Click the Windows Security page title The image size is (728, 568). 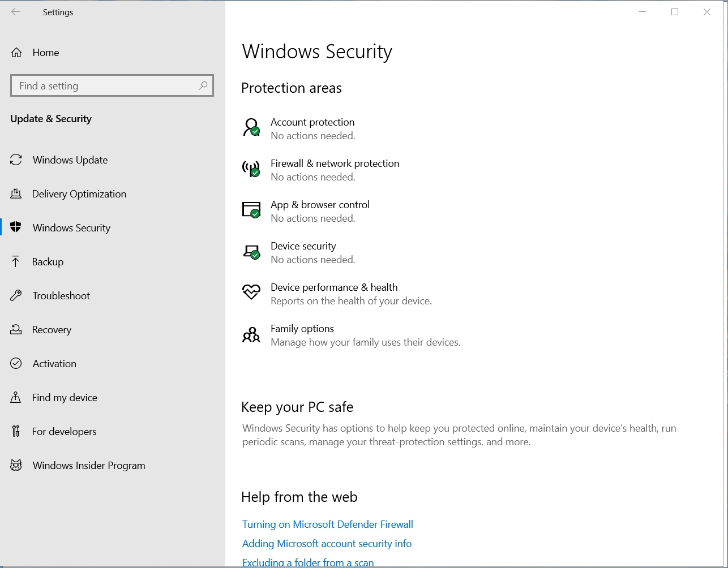317,51
